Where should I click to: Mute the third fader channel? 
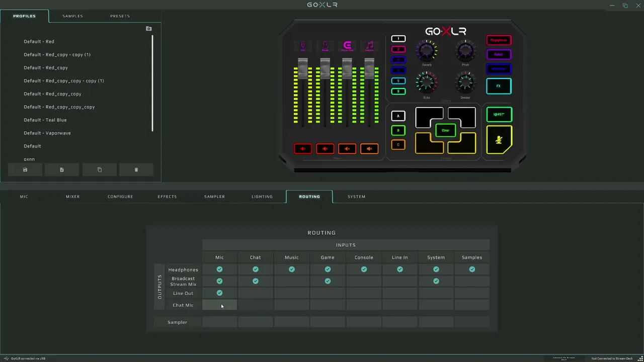[347, 149]
